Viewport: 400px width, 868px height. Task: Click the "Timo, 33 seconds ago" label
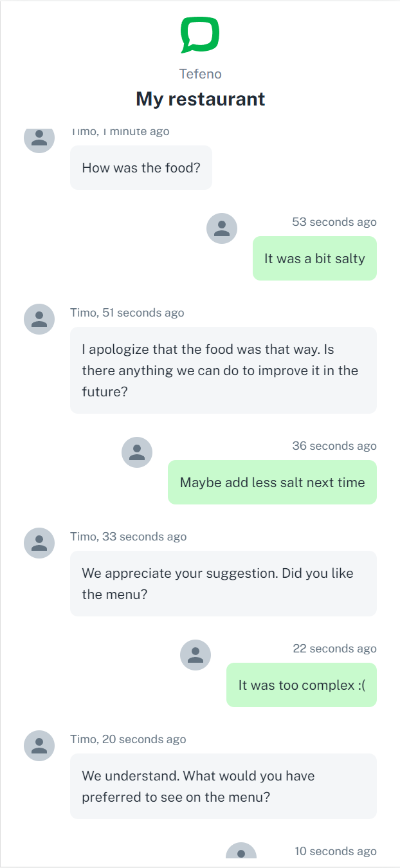129,537
